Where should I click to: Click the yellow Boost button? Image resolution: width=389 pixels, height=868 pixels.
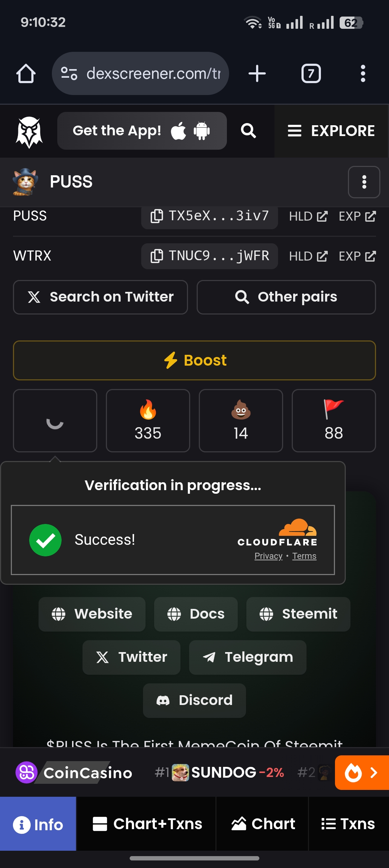coord(194,360)
